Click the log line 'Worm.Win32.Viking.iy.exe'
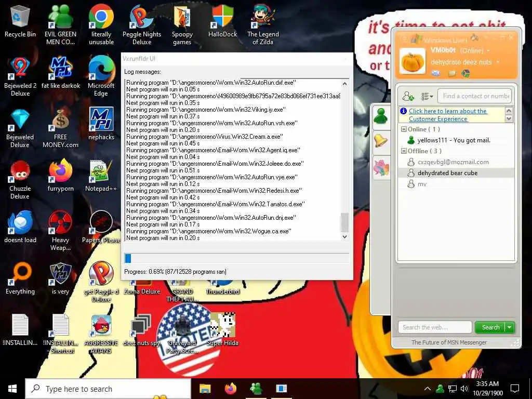This screenshot has height=399, width=532. pos(206,110)
